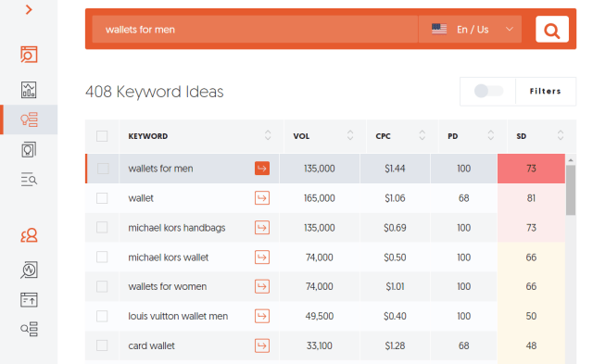593x364 pixels.
Task: Open the site audit search icon in sidebar
Action: tap(29, 55)
